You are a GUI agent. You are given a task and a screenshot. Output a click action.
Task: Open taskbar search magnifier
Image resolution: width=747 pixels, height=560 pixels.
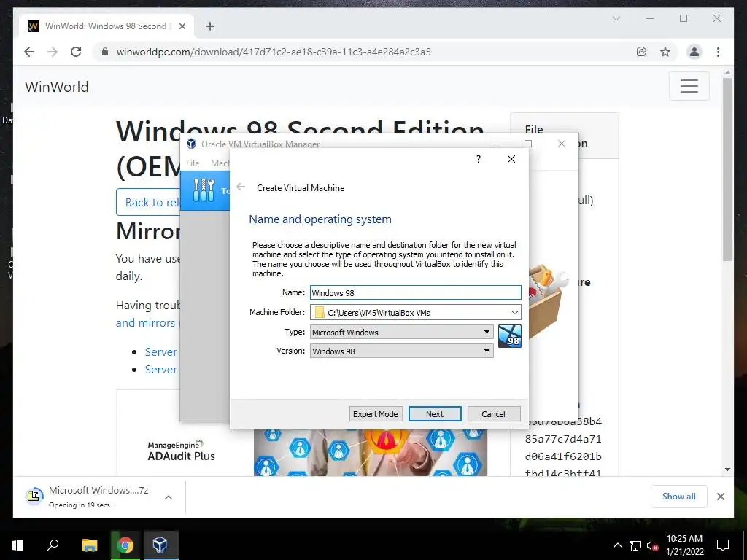tap(53, 545)
